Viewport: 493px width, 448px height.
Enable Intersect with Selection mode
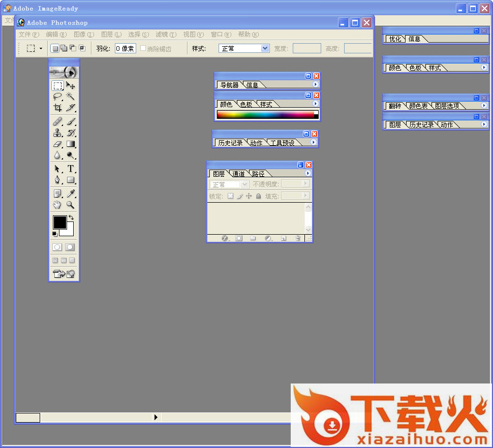[82, 48]
